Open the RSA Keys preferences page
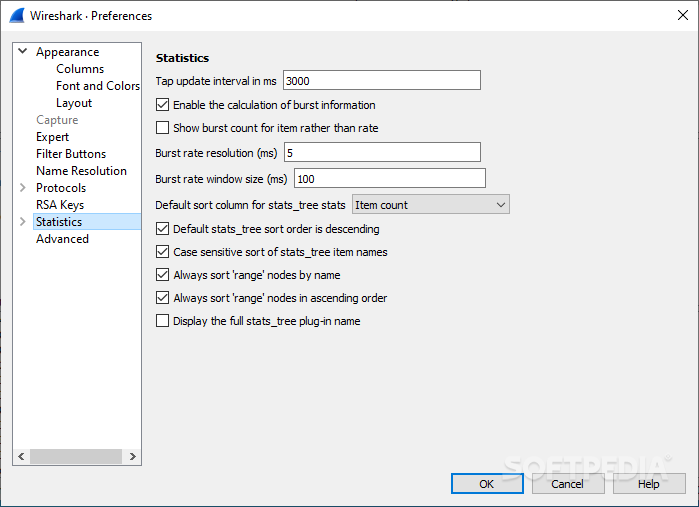This screenshot has width=699, height=507. (x=60, y=205)
